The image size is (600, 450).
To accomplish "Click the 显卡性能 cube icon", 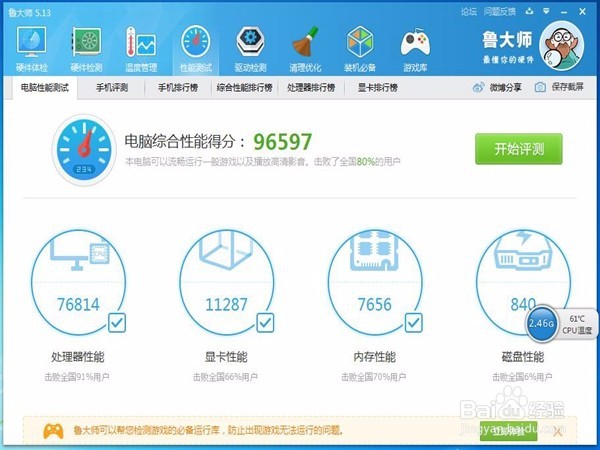I will (x=227, y=251).
